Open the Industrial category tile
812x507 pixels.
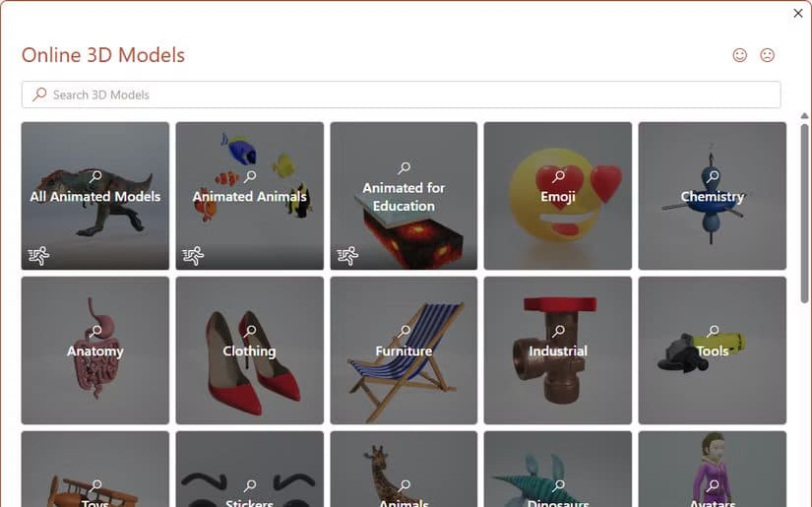coord(558,350)
